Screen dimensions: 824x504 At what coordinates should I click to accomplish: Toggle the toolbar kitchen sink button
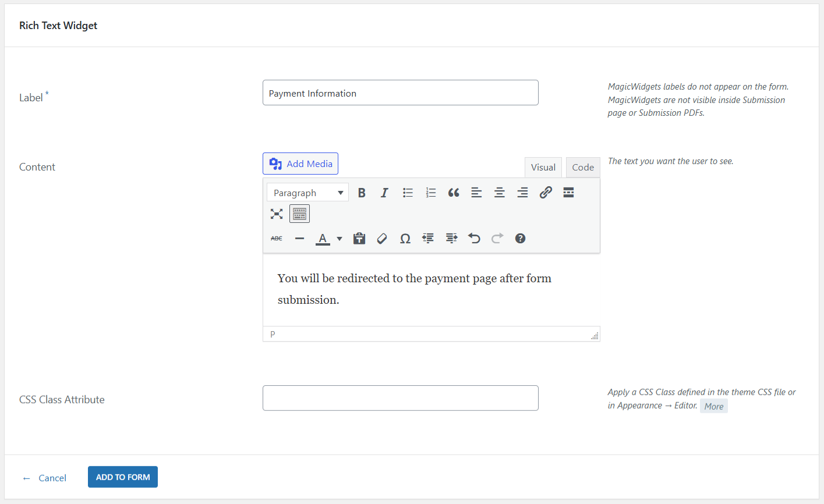[299, 214]
